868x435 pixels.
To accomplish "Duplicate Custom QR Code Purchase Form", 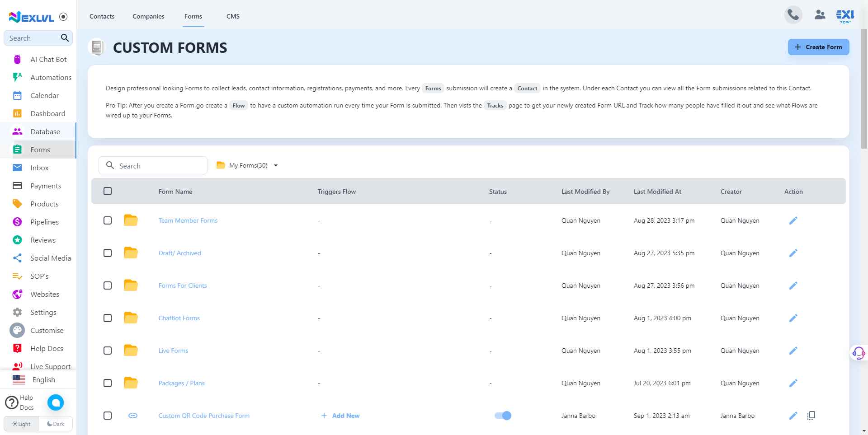I will tap(811, 416).
